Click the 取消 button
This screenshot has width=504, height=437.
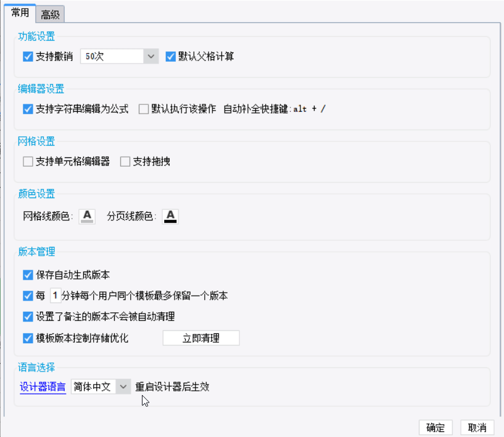477,428
